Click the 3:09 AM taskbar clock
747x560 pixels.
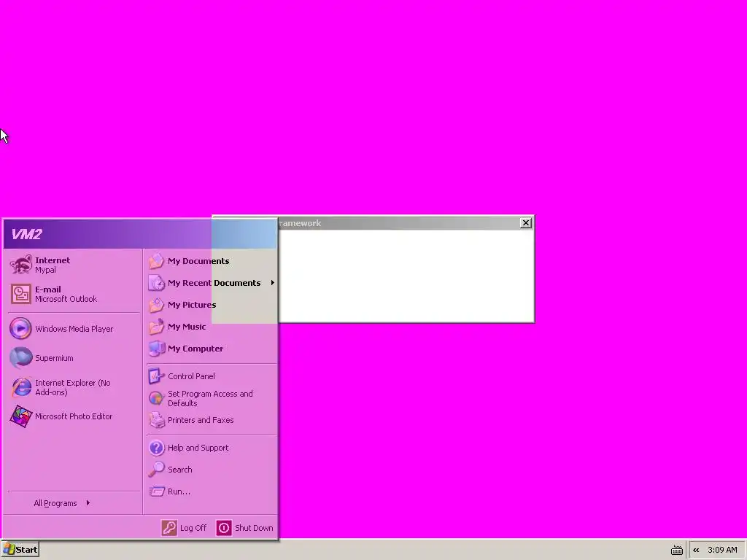[722, 550]
